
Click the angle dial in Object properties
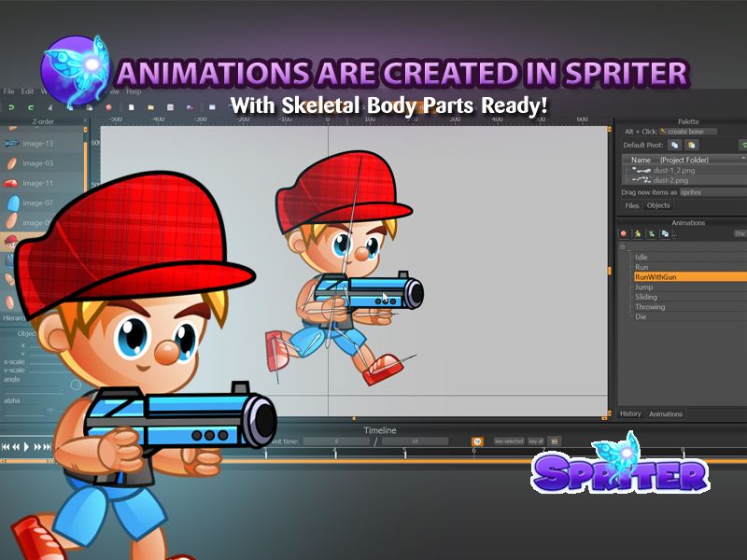[x=76, y=385]
